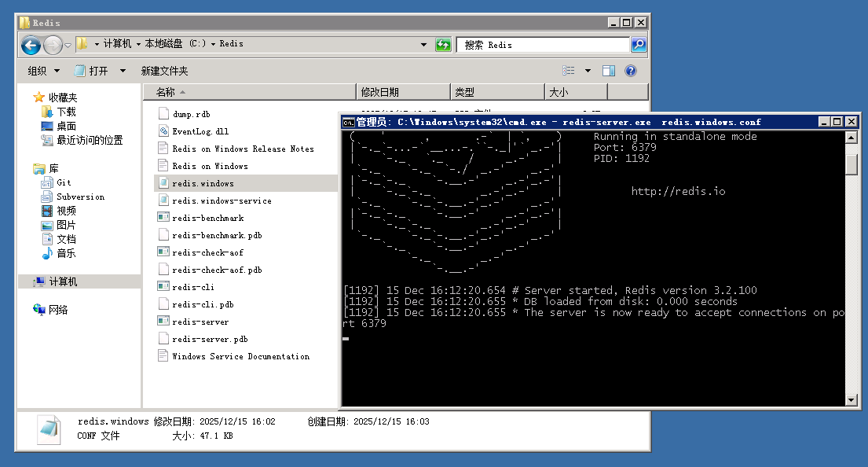This screenshot has height=467, width=868.
Task: Select Windows Service Documentation file icon
Action: (x=163, y=355)
